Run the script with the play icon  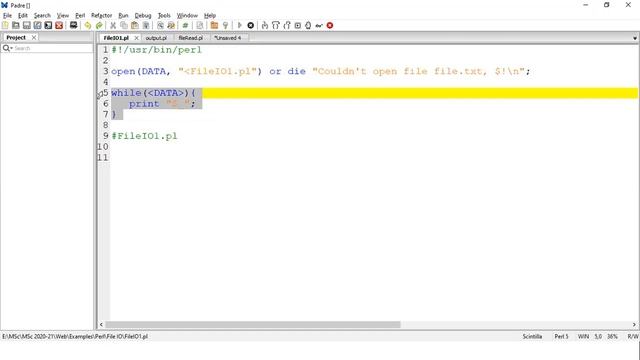tap(240, 25)
